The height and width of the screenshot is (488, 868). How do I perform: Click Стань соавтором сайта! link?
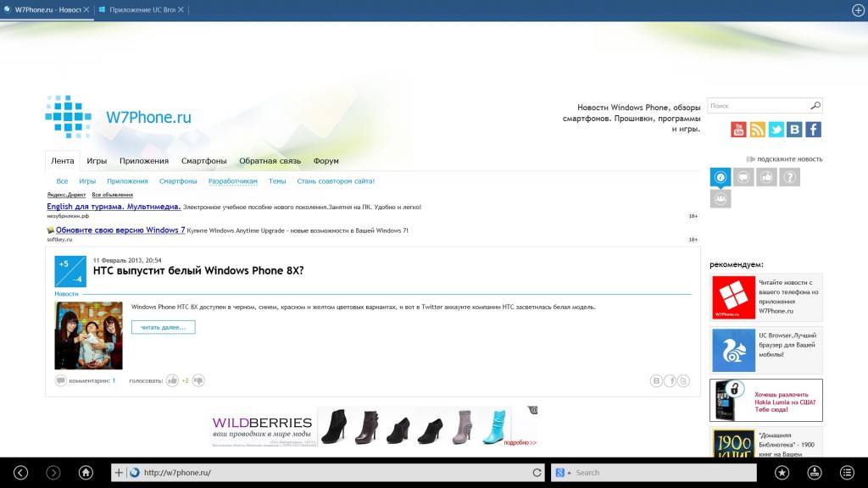coord(336,181)
